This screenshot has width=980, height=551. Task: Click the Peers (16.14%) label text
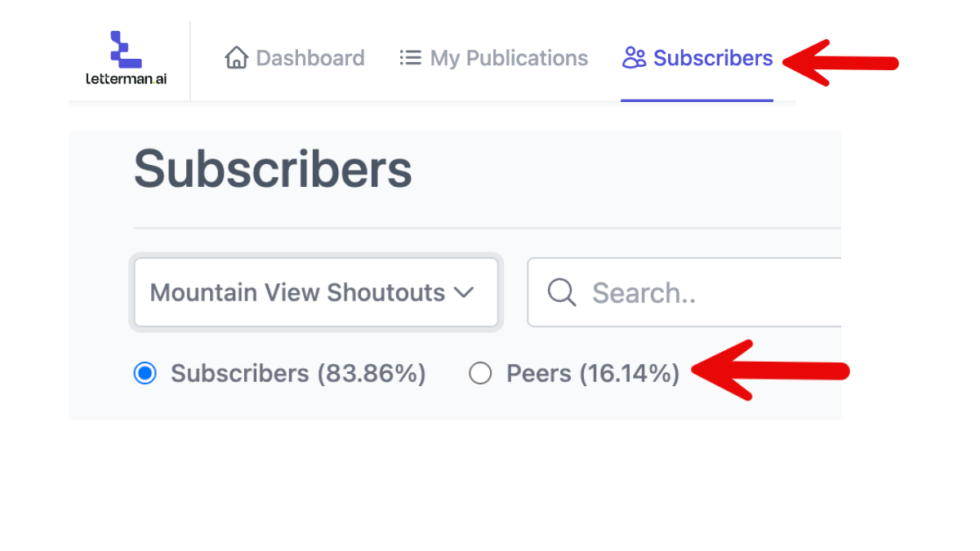pos(593,374)
